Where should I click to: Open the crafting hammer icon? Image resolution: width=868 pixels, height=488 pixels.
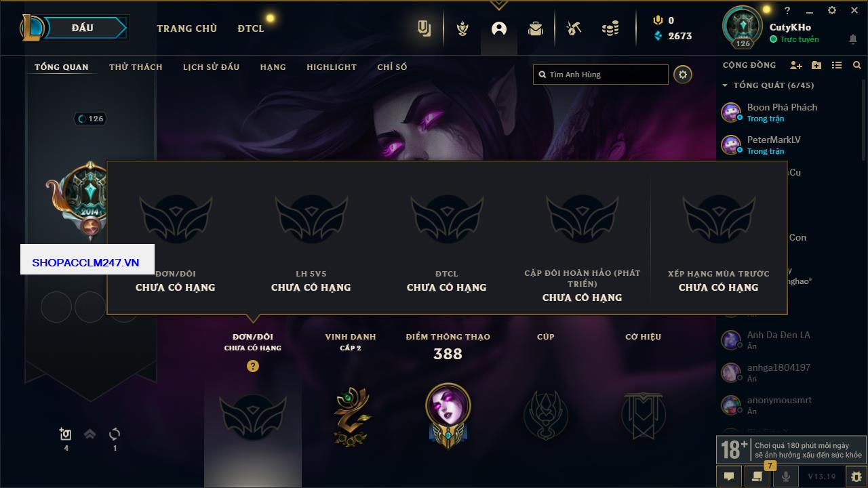pyautogui.click(x=574, y=28)
